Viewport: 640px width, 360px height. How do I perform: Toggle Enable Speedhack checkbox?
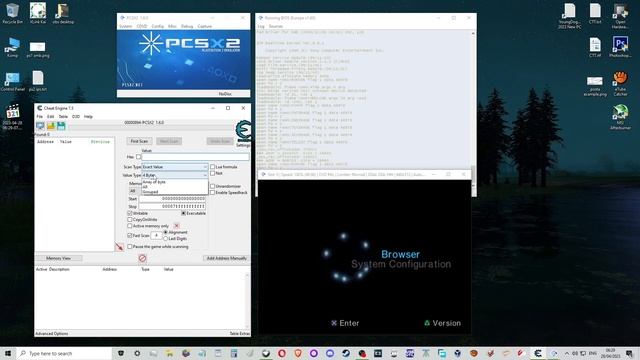click(212, 192)
